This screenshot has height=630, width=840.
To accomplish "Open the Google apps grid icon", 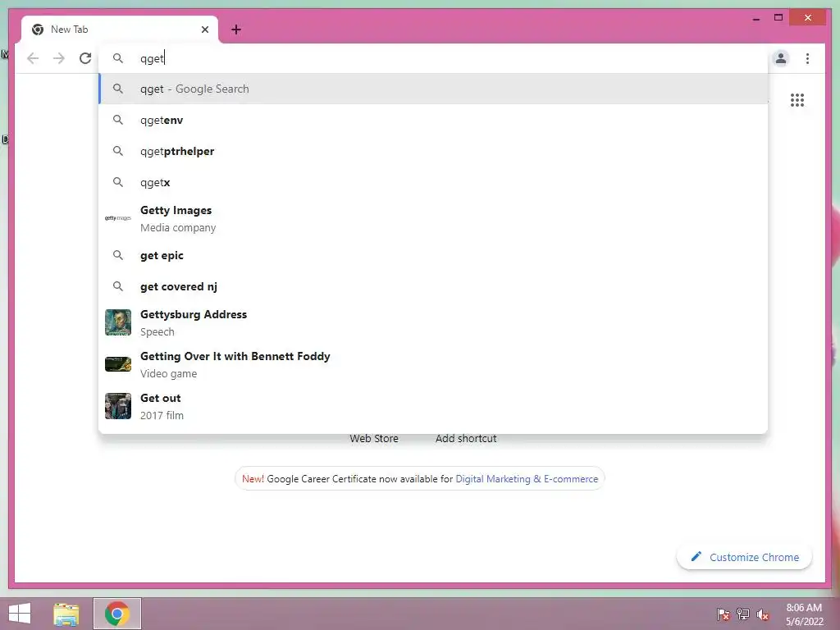I will (797, 100).
